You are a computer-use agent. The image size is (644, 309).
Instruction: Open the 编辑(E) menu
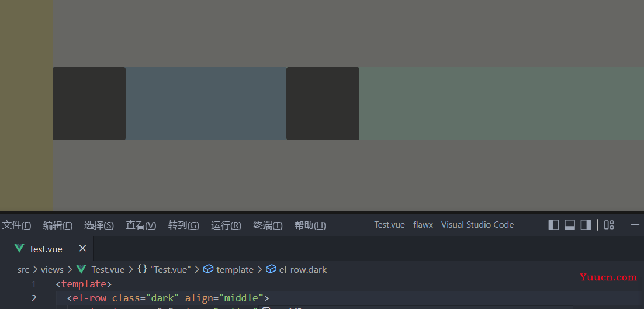[x=58, y=225]
